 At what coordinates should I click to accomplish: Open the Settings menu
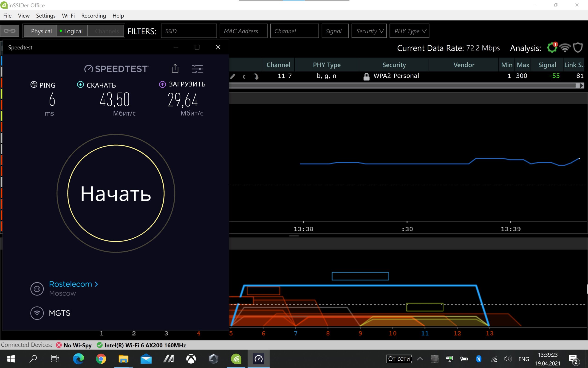tap(46, 16)
